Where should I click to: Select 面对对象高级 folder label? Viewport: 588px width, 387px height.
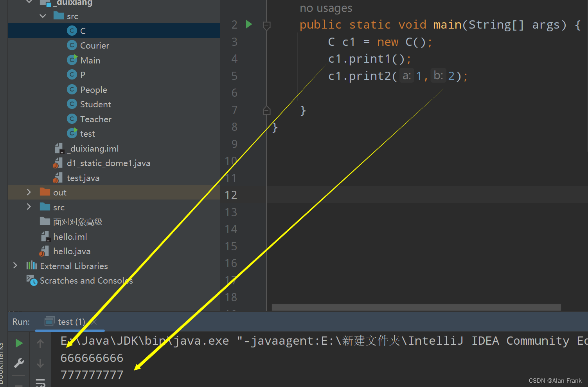(x=78, y=222)
